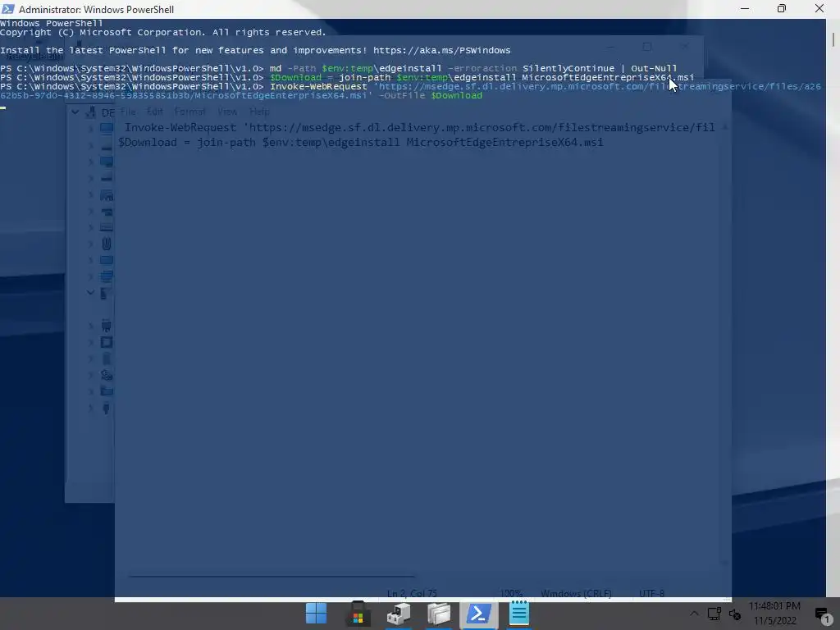Open the faint Notepad Format menu
The height and width of the screenshot is (630, 840).
190,112
